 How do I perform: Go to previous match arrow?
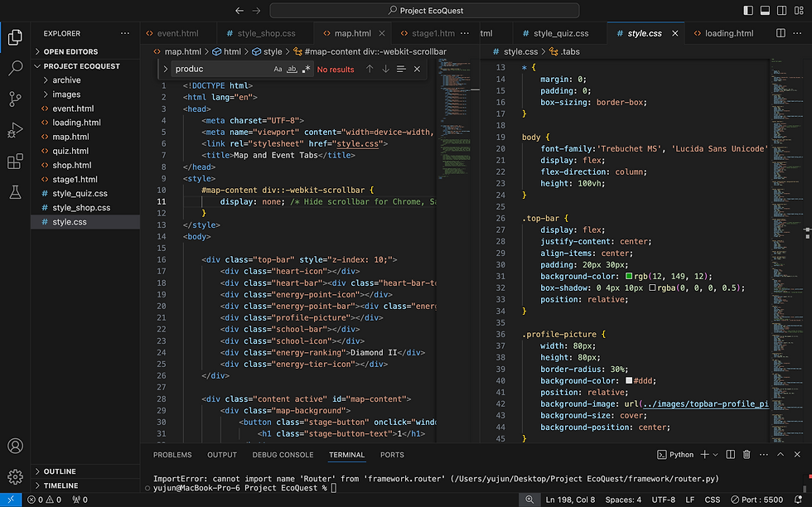pos(370,69)
